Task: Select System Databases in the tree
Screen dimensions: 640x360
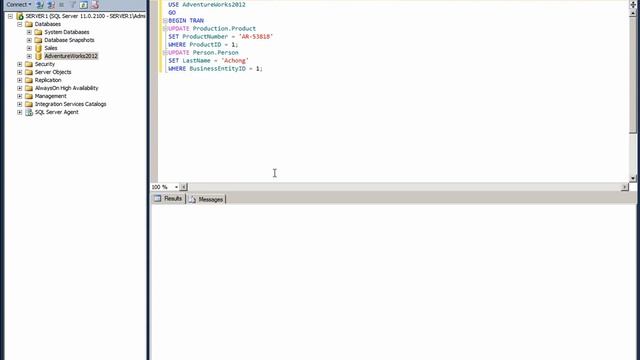Action: [x=67, y=32]
